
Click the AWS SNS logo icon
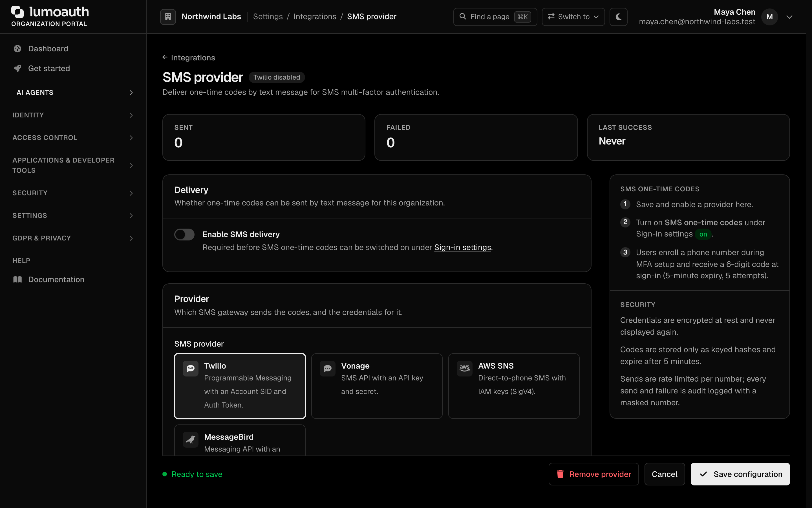click(x=464, y=368)
